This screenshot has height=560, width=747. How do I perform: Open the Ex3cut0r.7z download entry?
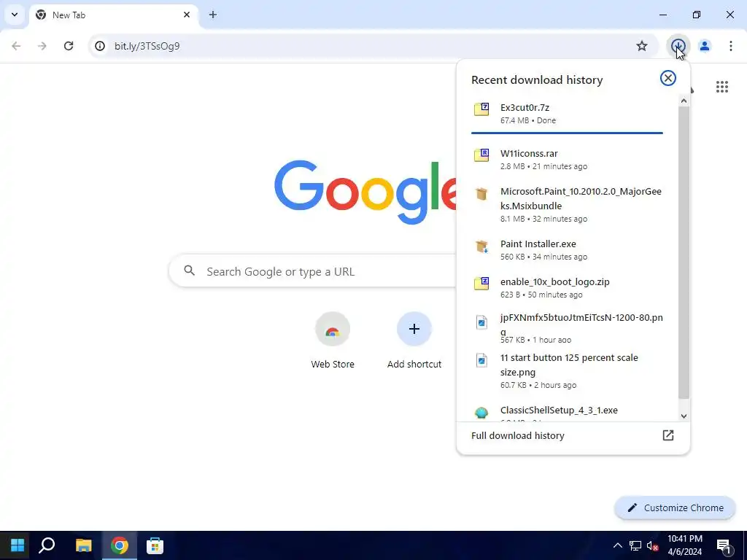567,114
